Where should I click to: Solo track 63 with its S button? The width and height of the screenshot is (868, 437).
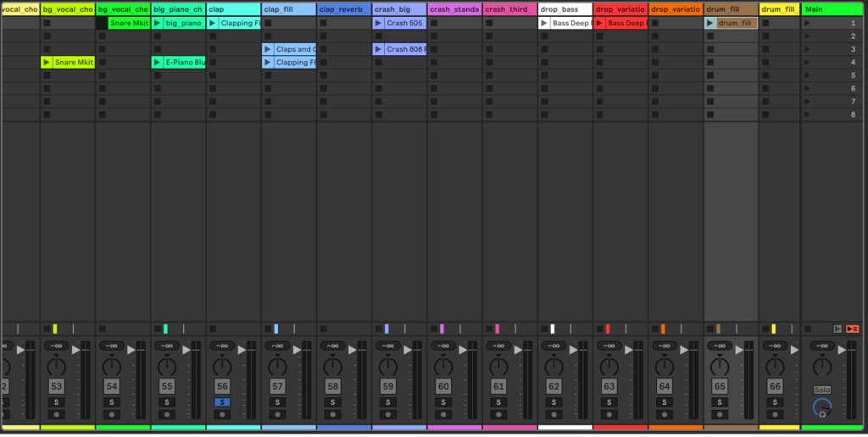coord(609,402)
